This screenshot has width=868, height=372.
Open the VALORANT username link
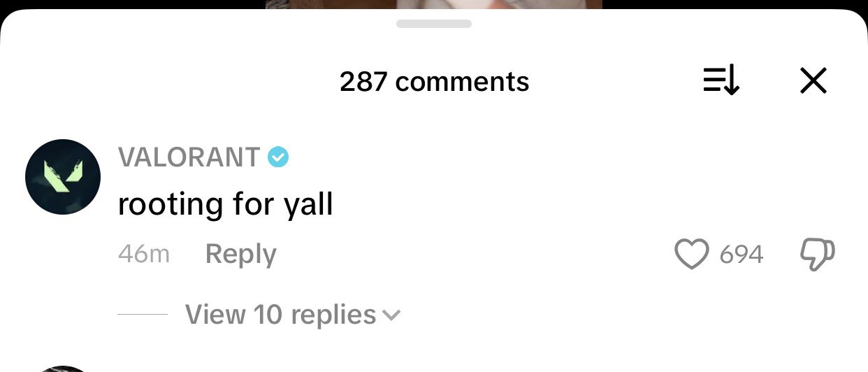point(189,157)
